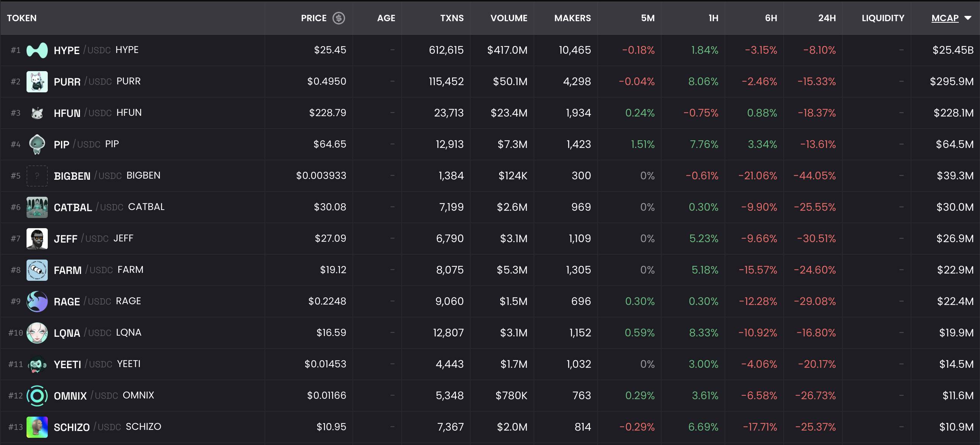Screen dimensions: 980x445
Task: Click the PIP token logo
Action: 37,145
